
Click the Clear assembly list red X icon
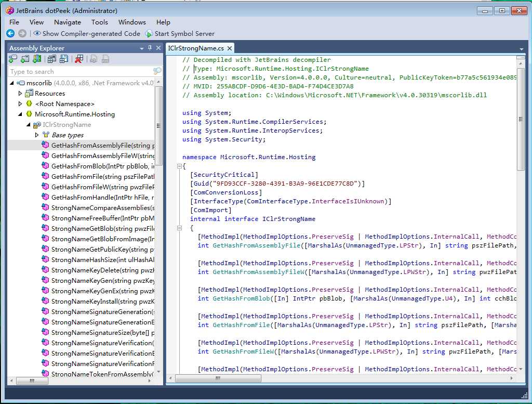(79, 59)
